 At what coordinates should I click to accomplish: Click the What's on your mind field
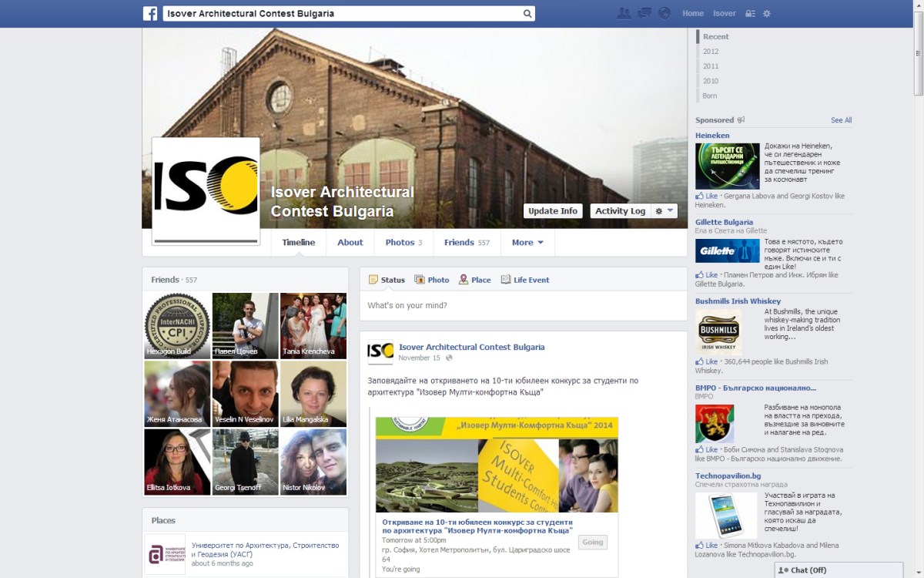coord(523,306)
